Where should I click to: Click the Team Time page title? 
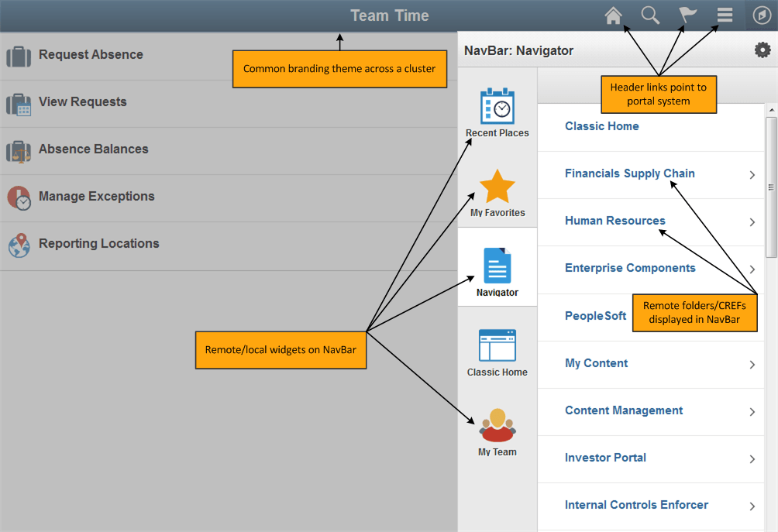(390, 15)
